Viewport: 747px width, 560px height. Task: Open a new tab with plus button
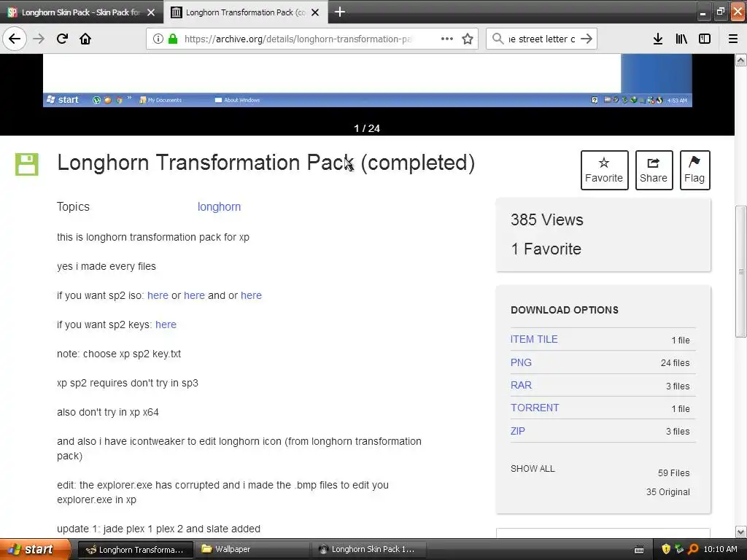coord(340,12)
